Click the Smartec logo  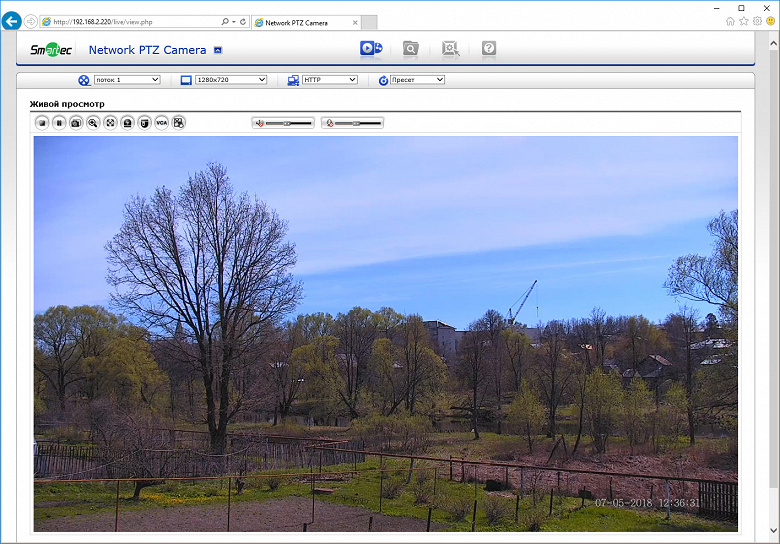[51, 50]
